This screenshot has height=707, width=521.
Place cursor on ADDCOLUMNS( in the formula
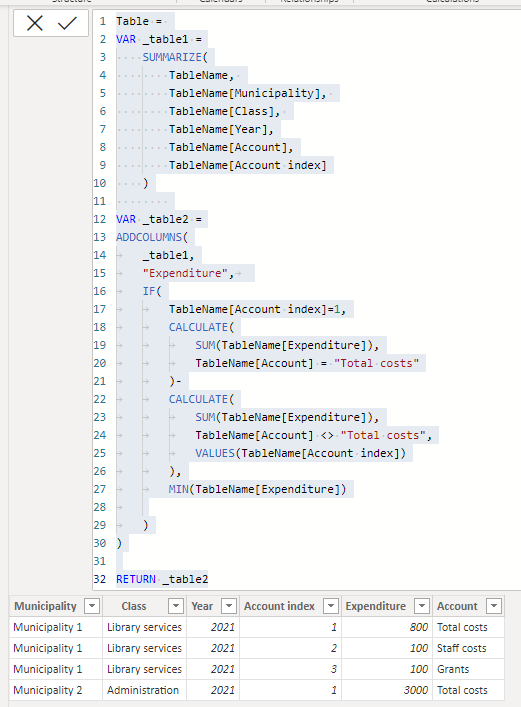tap(152, 237)
